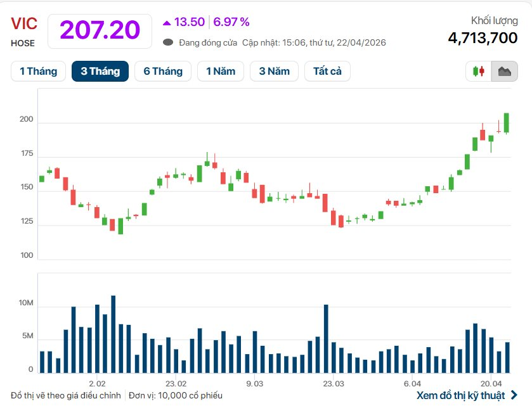532x406 pixels.
Task: Switch to the '1 Tháng' time range tab
Action: pos(38,71)
